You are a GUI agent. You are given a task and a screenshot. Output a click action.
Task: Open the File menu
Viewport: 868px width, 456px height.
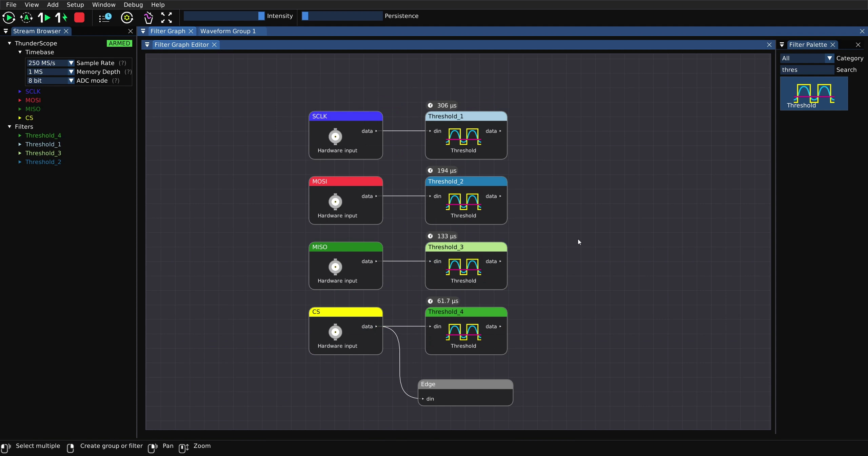(11, 5)
